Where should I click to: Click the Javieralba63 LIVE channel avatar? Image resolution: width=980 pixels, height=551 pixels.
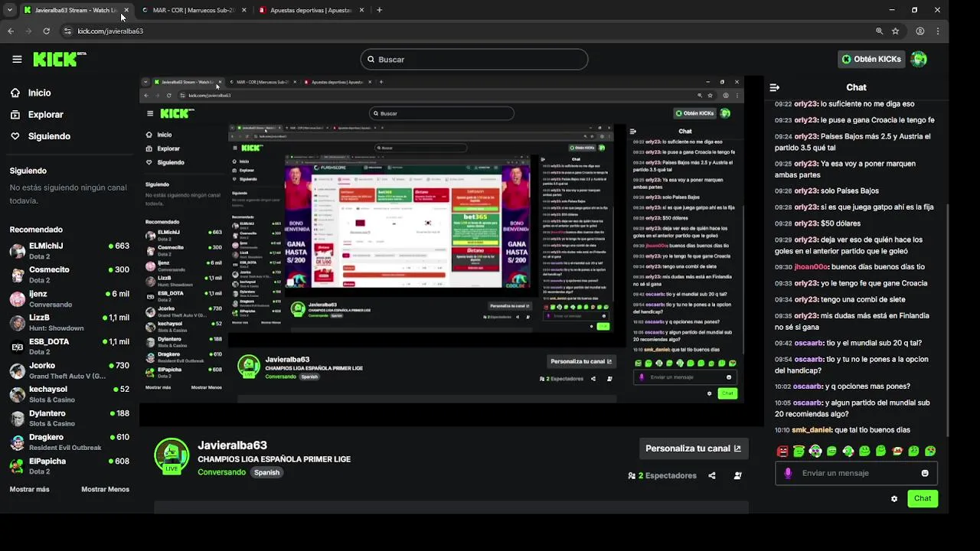pos(171,455)
